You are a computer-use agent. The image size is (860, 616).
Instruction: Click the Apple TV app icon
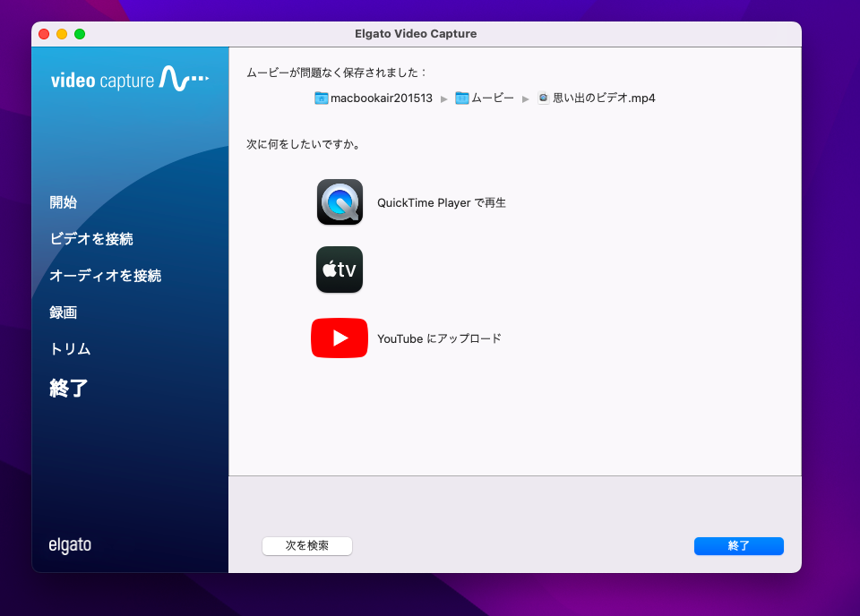(340, 269)
